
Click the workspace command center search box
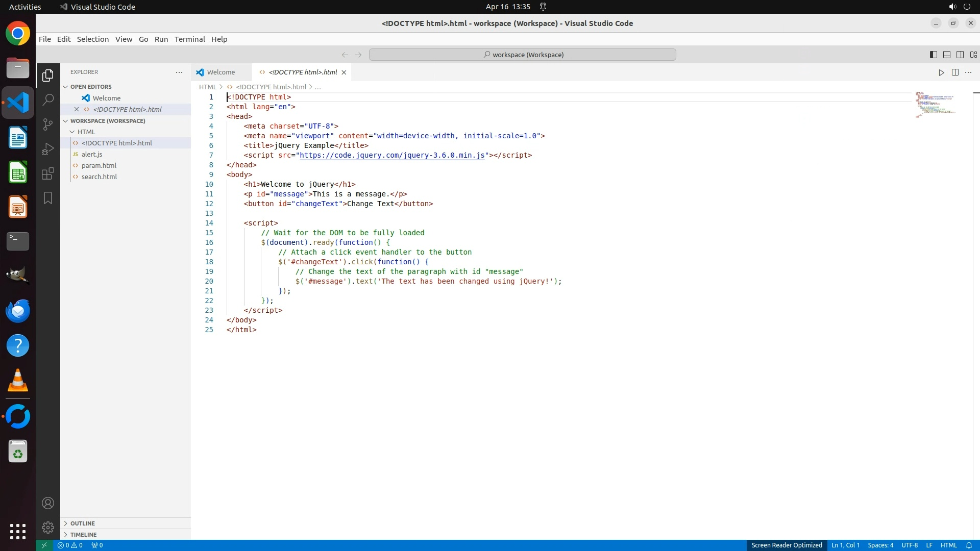522,55
